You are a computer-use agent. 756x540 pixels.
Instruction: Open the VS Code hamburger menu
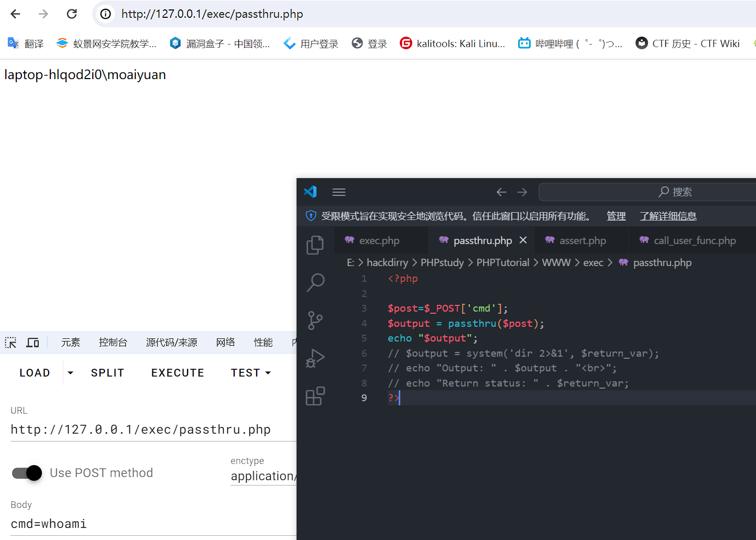tap(339, 192)
